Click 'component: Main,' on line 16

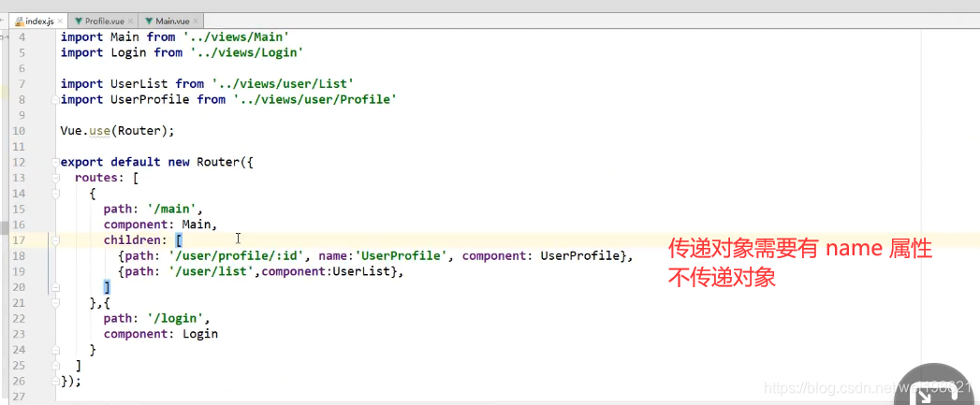pyautogui.click(x=161, y=224)
